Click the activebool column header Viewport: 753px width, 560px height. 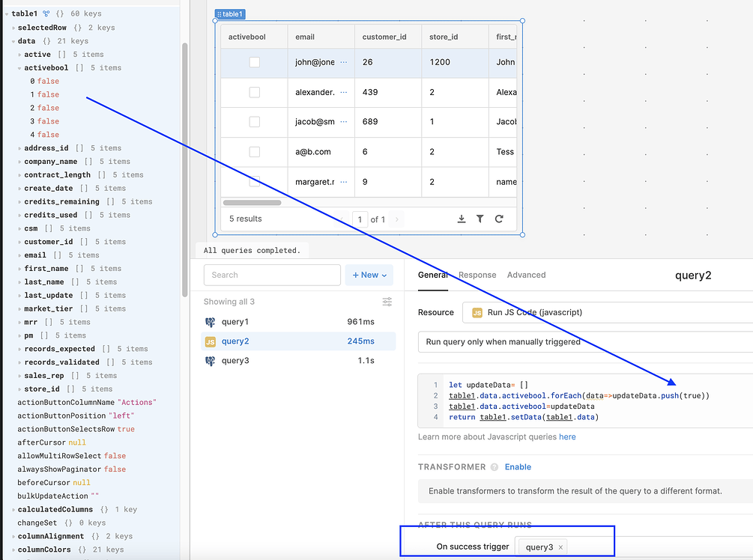click(254, 37)
